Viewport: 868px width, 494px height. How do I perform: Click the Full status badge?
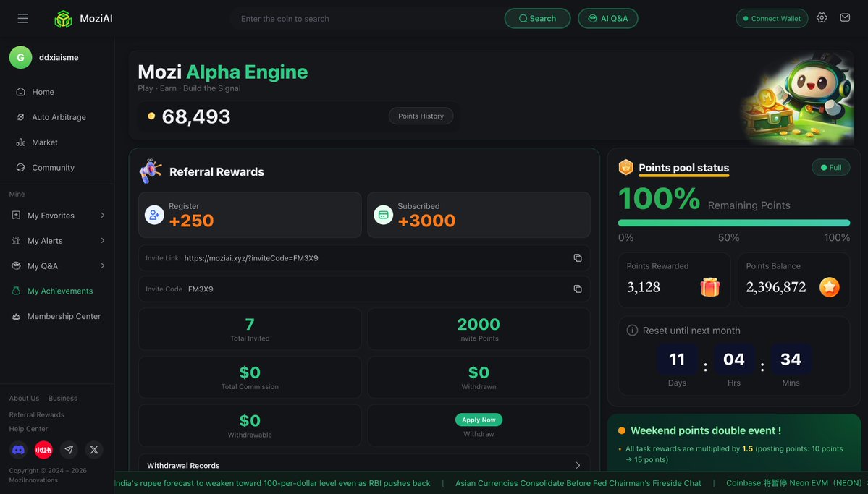pos(830,168)
